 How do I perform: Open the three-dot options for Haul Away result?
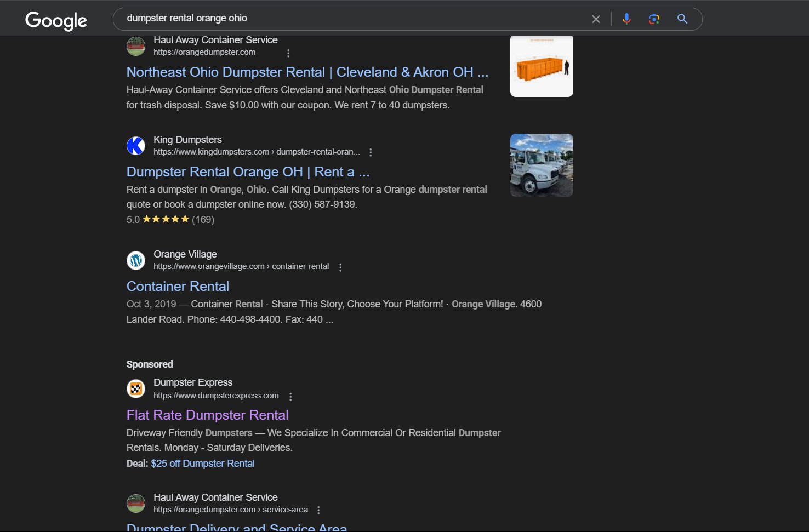coord(289,53)
